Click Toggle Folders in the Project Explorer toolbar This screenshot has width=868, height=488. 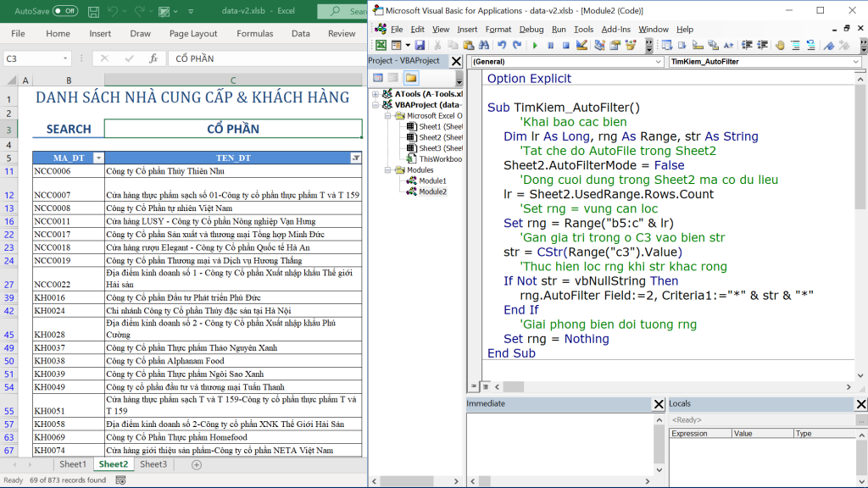pos(411,77)
